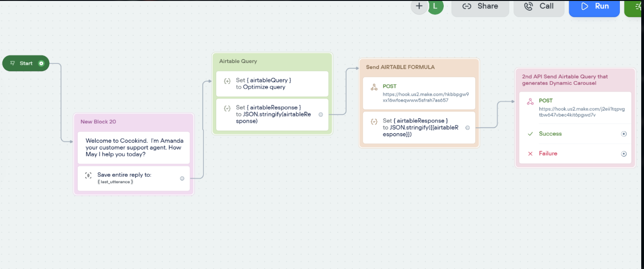This screenshot has height=269, width=644.
Task: Click the set icon in Airtable Query's airtableResponse step
Action: coord(227,109)
